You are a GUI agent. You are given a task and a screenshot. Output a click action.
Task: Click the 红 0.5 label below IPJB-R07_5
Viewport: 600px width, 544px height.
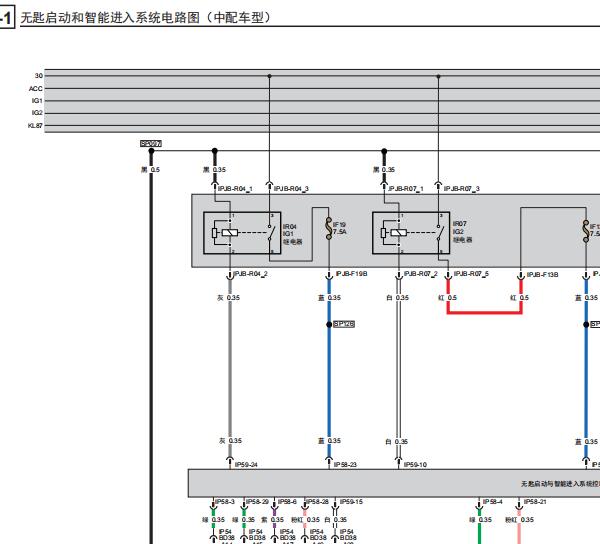click(x=447, y=298)
